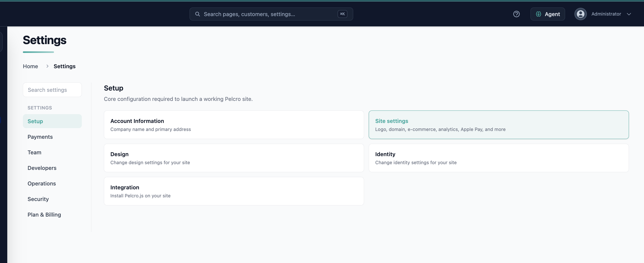
Task: Focus the global search pages field
Action: (271, 14)
